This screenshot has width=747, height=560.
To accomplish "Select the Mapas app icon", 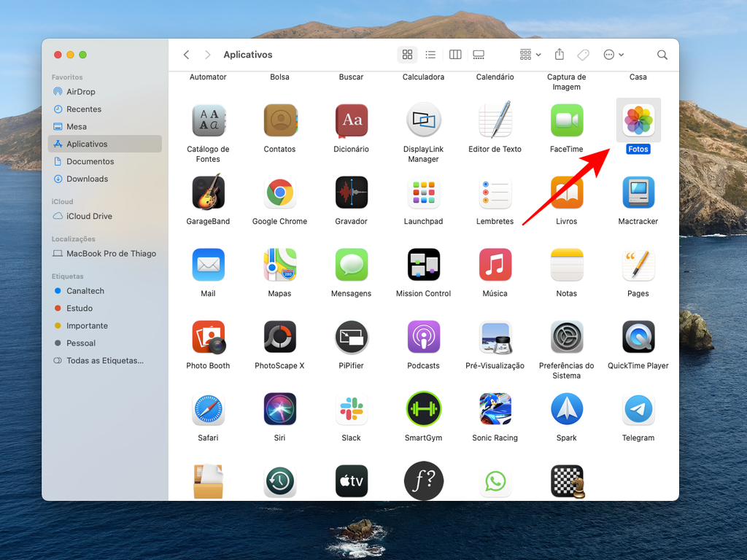I will pos(279,265).
